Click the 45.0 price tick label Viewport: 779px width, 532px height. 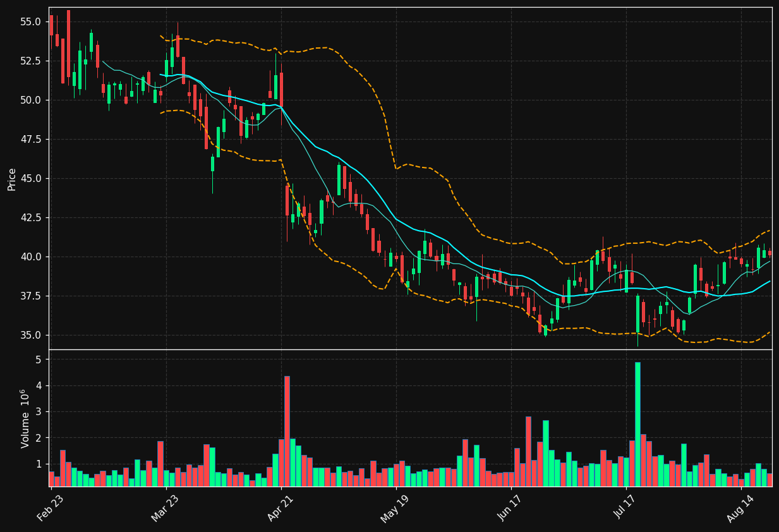[x=31, y=178]
